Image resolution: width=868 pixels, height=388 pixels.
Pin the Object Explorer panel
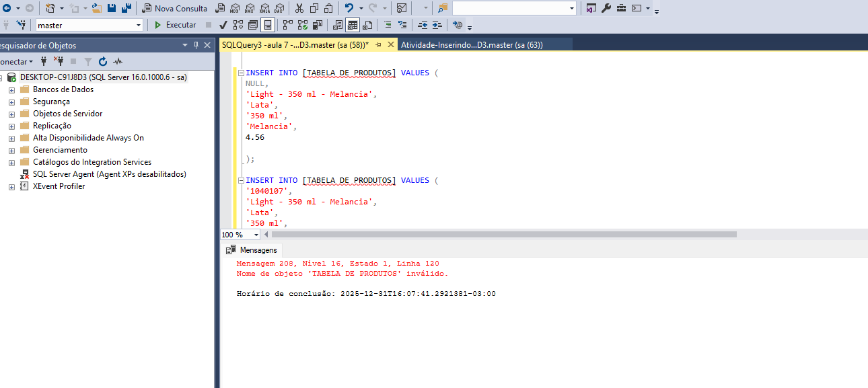coord(196,45)
